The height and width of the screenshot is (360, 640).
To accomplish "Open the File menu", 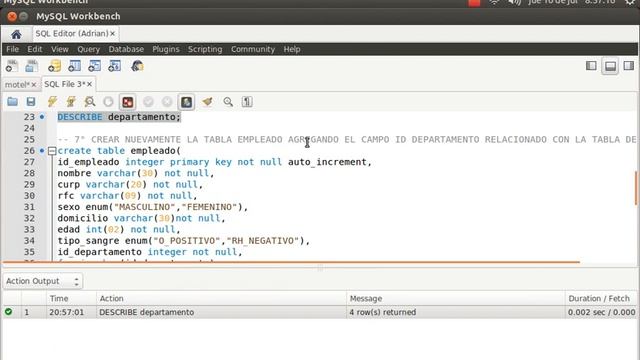I will [x=12, y=49].
